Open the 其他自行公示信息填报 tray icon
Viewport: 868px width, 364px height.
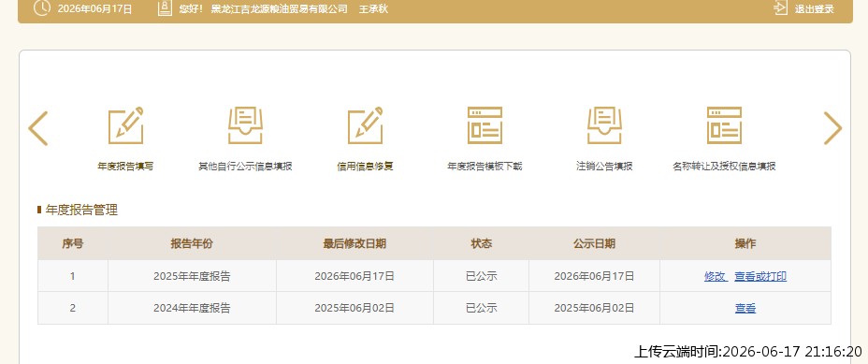click(x=245, y=125)
